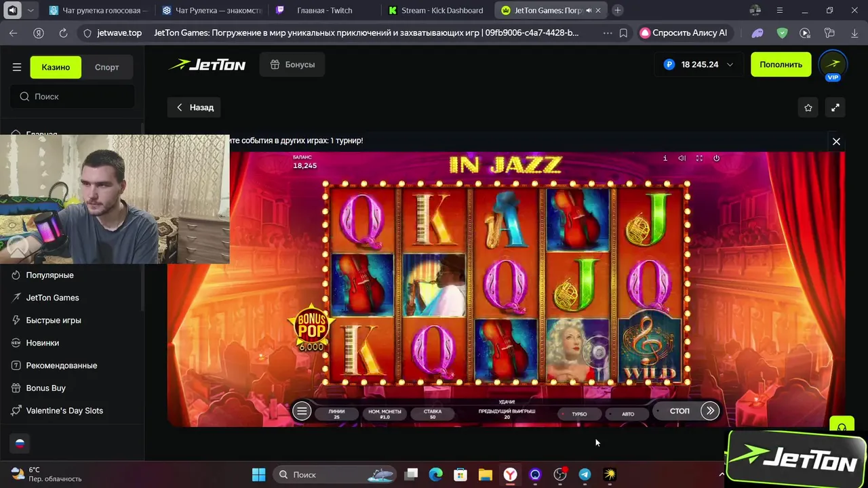
Task: Switch to Чат рулетка голосовая browser tab
Action: coord(98,10)
